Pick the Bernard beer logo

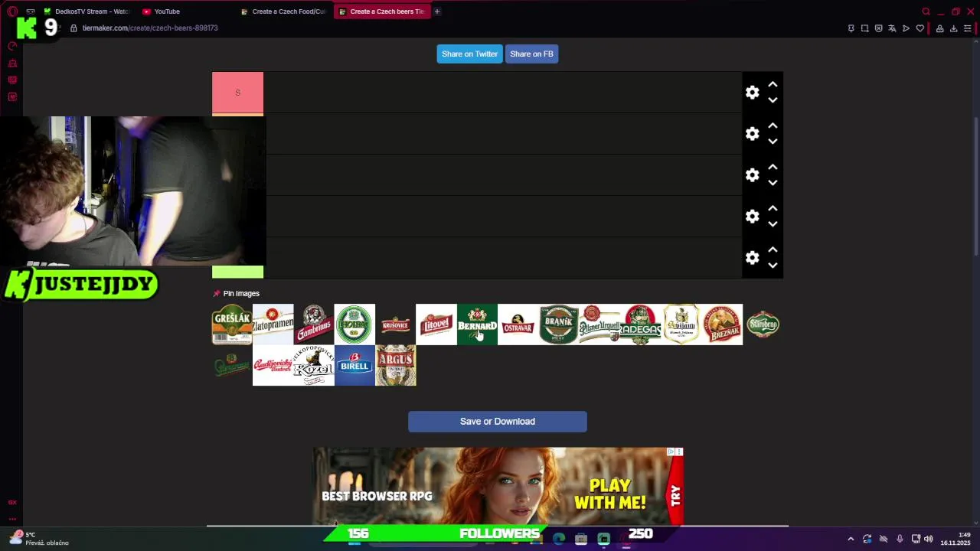point(477,324)
